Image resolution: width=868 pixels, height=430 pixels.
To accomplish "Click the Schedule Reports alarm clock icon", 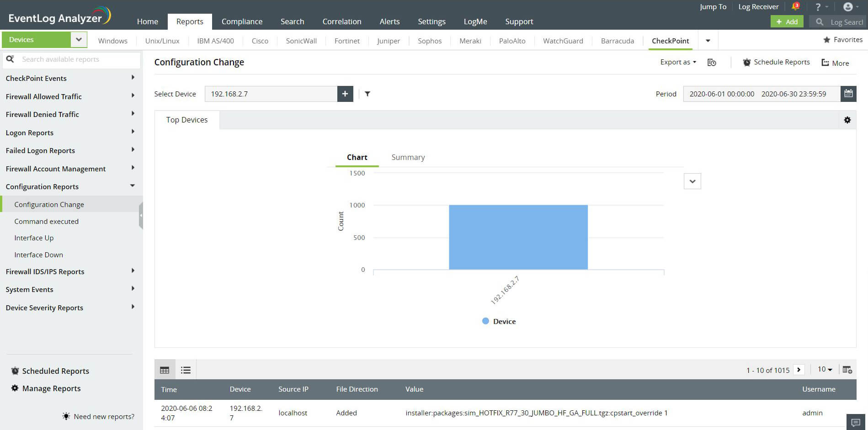I will pyautogui.click(x=746, y=62).
